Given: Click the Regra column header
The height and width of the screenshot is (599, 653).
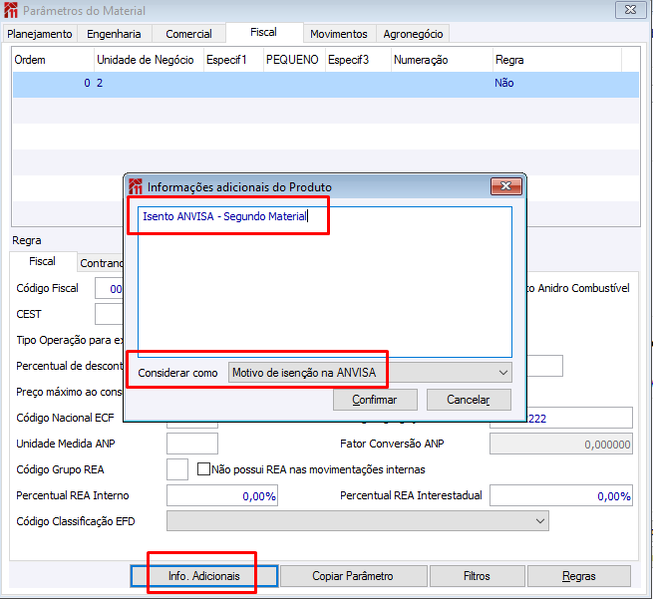Looking at the screenshot, I should click(557, 60).
